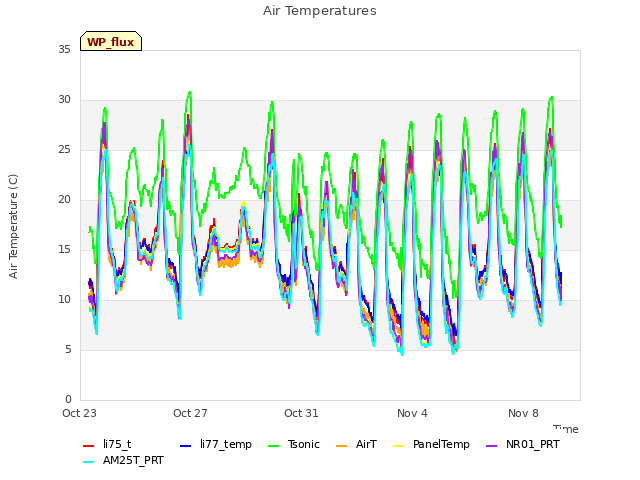This screenshot has height=480, width=640.
Task: Click the 15 y-axis tick label
Action: (64, 249)
